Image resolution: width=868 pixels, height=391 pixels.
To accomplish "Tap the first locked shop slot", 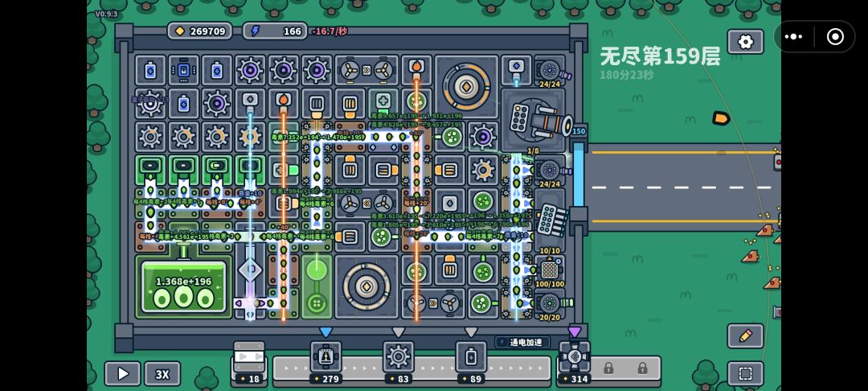I will pyautogui.click(x=608, y=368).
